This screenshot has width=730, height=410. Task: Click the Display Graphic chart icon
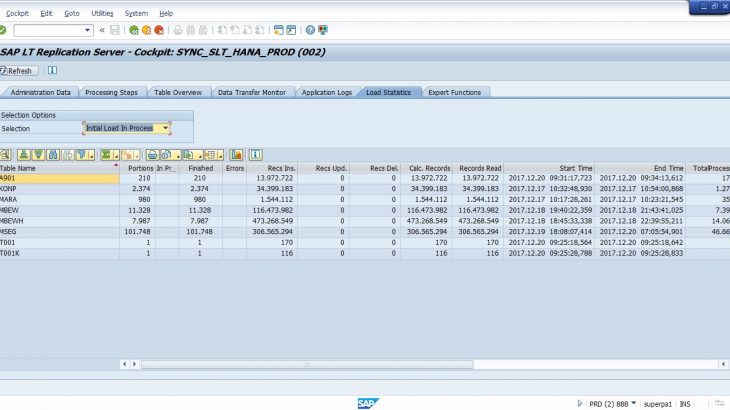click(x=237, y=155)
